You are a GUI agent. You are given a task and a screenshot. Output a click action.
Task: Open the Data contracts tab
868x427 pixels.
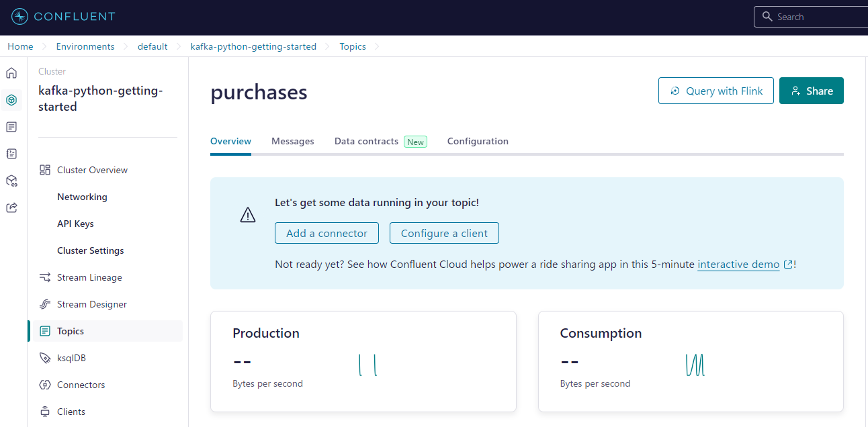coord(367,141)
